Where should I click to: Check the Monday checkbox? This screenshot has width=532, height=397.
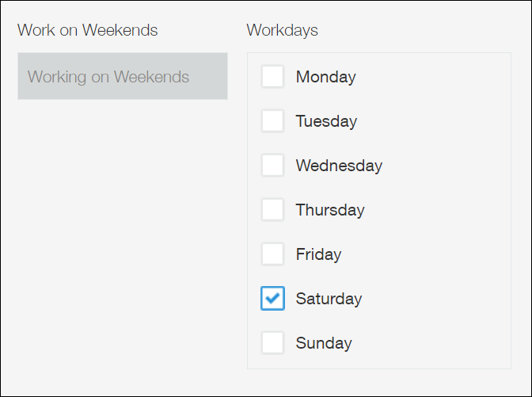[x=272, y=77]
